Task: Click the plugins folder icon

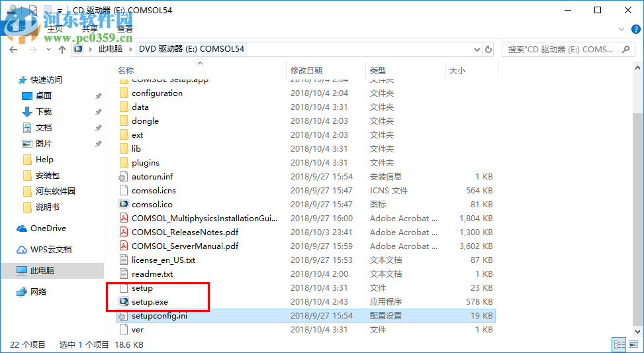Action: 124,163
